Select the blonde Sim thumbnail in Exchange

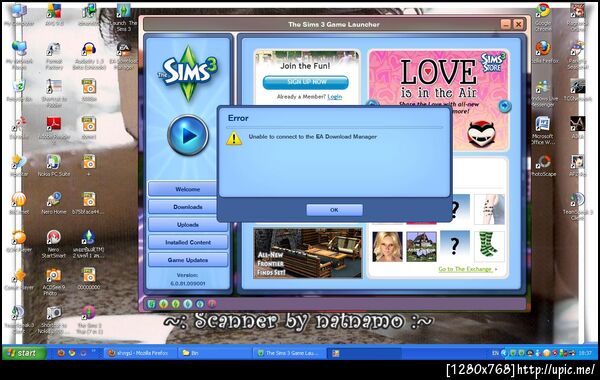(x=387, y=246)
